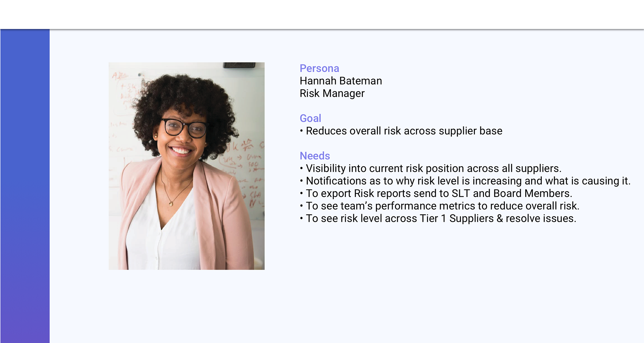Select the 'Reduces overall risk' goal line
Viewport: 644px width, 343px height.
pos(401,131)
